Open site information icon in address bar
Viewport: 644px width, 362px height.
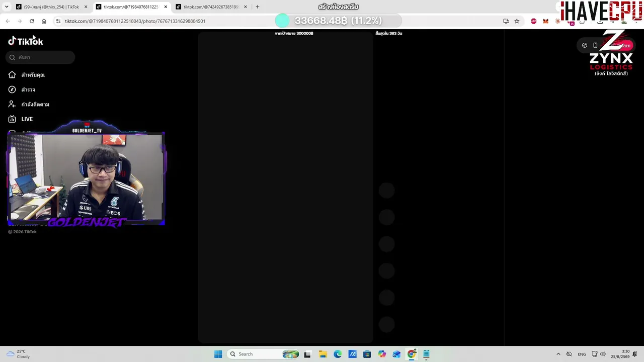click(58, 21)
